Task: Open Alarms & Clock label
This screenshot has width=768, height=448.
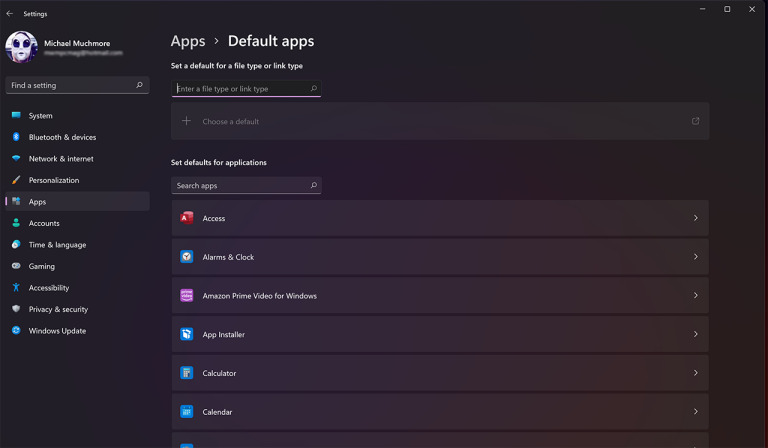Action: tap(228, 257)
